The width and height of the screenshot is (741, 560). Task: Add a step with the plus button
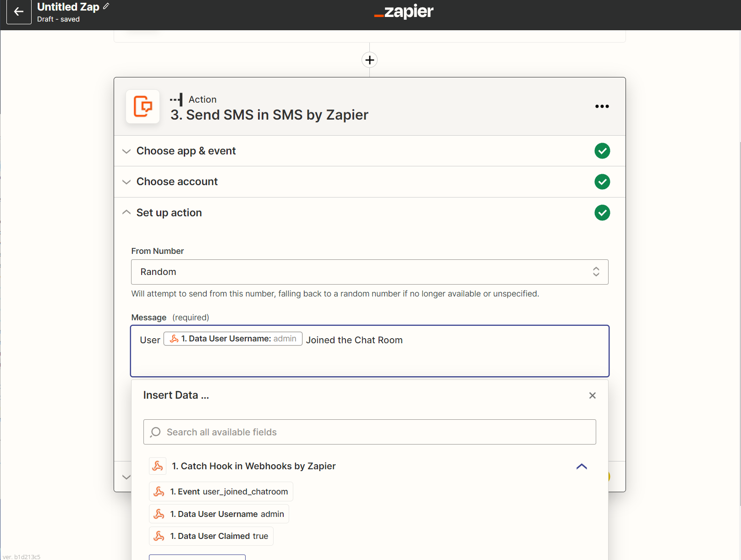click(370, 60)
